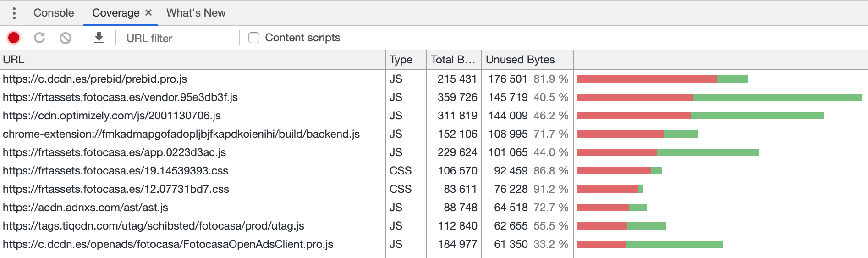This screenshot has height=258, width=868.
Task: Open the drawer more-options menu (three dots)
Action: coord(14,13)
